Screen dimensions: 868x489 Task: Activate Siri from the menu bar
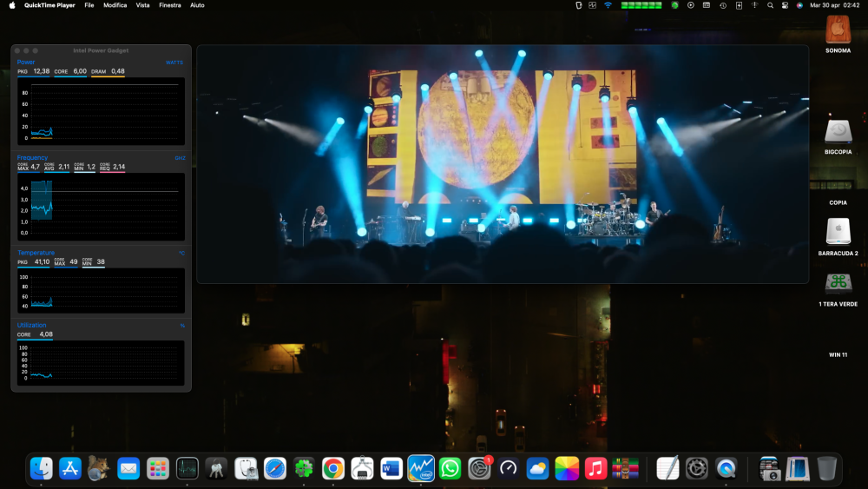point(799,5)
